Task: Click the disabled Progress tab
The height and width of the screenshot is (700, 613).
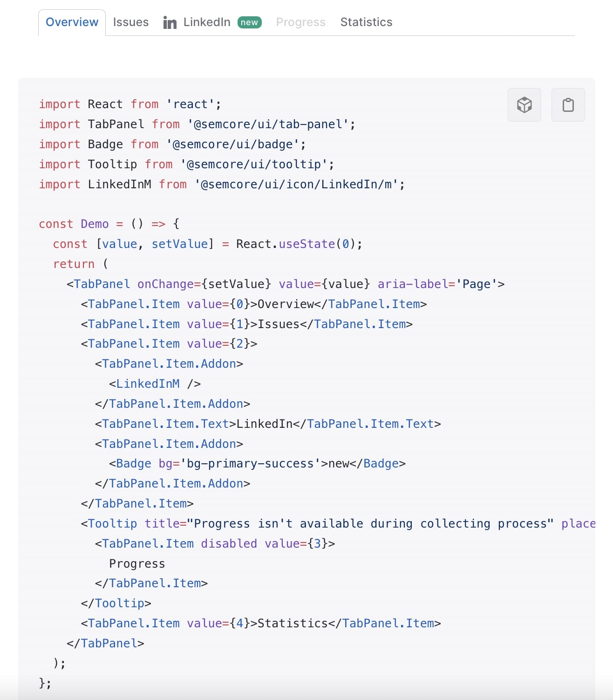Action: click(x=301, y=22)
